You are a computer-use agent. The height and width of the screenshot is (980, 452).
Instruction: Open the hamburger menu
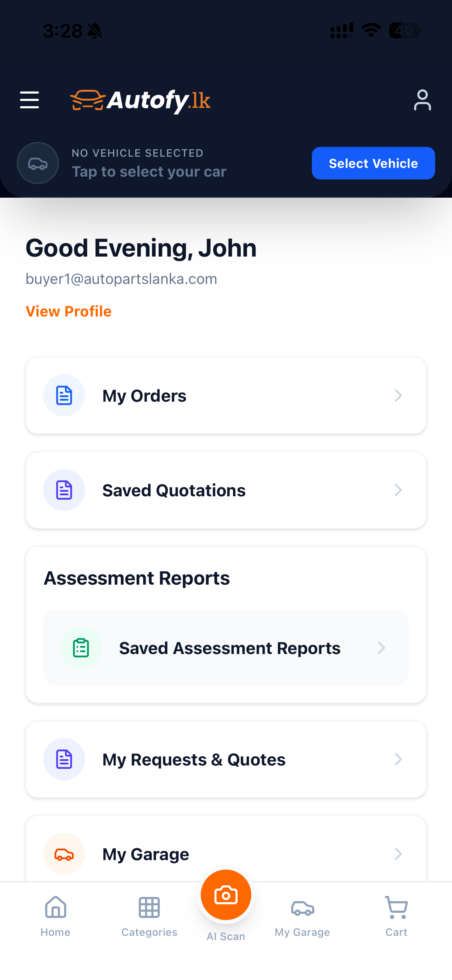pyautogui.click(x=29, y=100)
